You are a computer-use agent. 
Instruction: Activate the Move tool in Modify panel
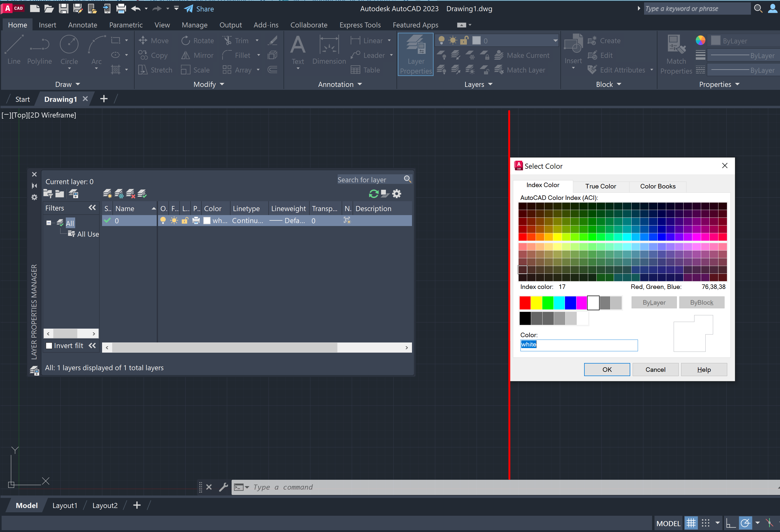(x=153, y=40)
